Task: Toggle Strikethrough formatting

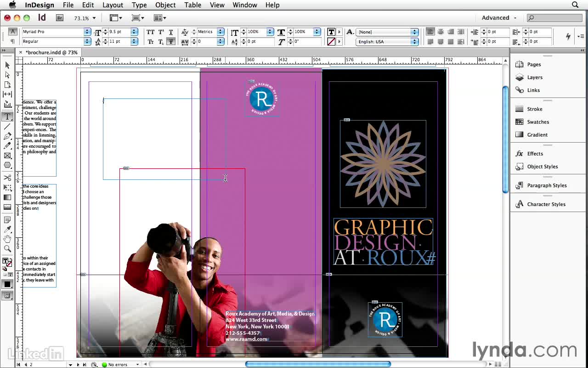Action: point(171,41)
